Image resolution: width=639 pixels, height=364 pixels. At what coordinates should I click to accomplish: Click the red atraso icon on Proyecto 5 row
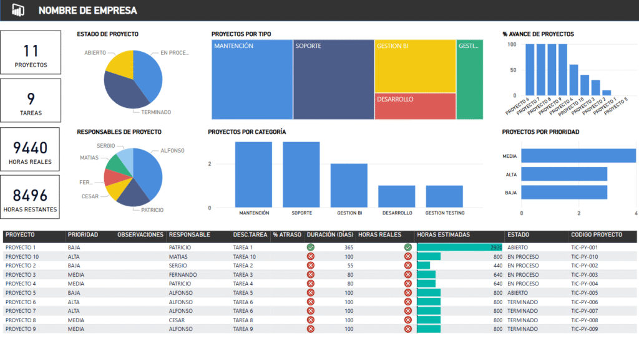tap(310, 292)
